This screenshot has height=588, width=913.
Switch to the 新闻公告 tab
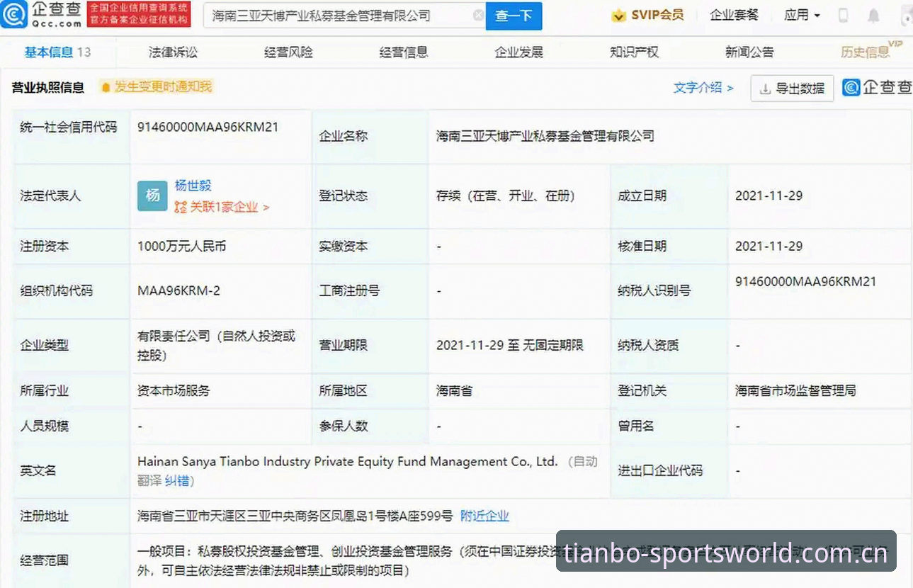pyautogui.click(x=749, y=52)
